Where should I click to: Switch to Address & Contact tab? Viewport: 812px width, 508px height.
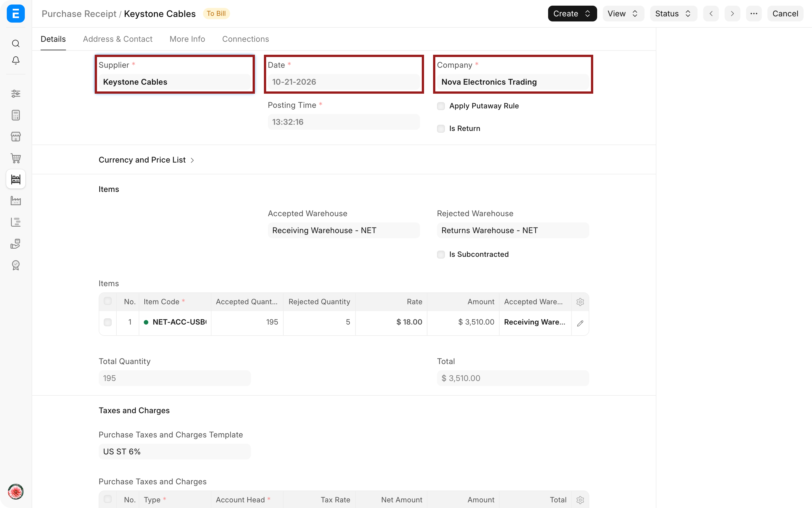coord(118,39)
